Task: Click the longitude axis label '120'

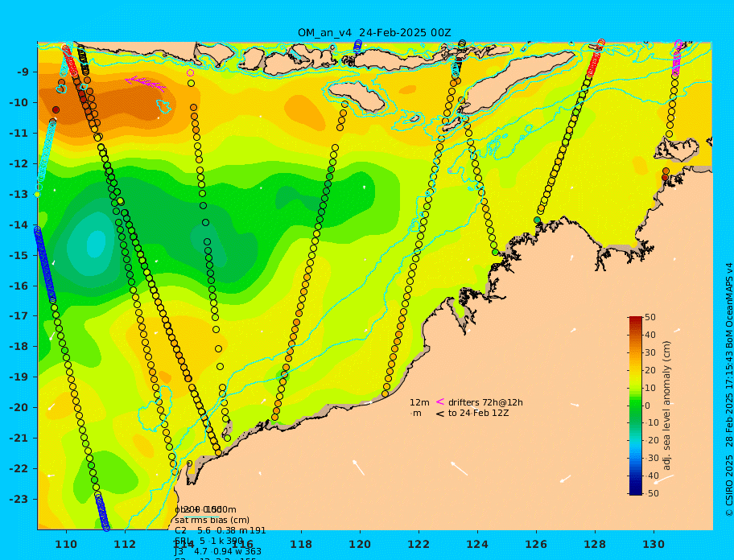Action: coord(361,545)
